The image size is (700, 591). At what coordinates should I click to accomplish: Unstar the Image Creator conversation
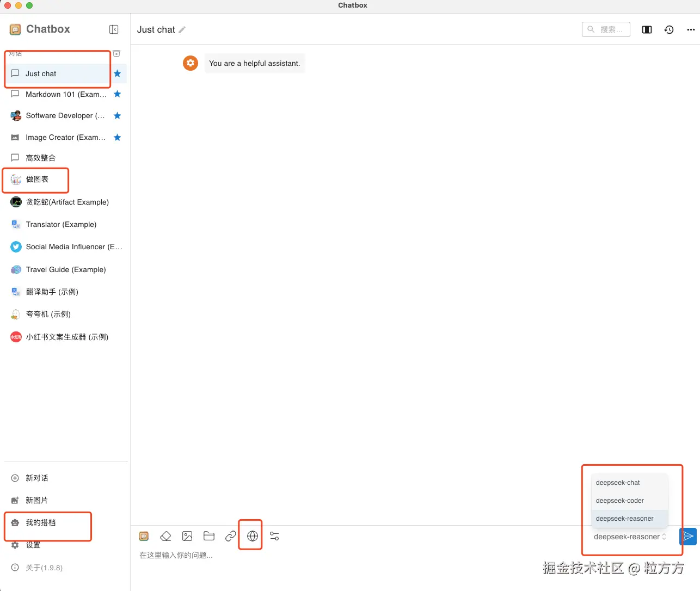point(117,138)
